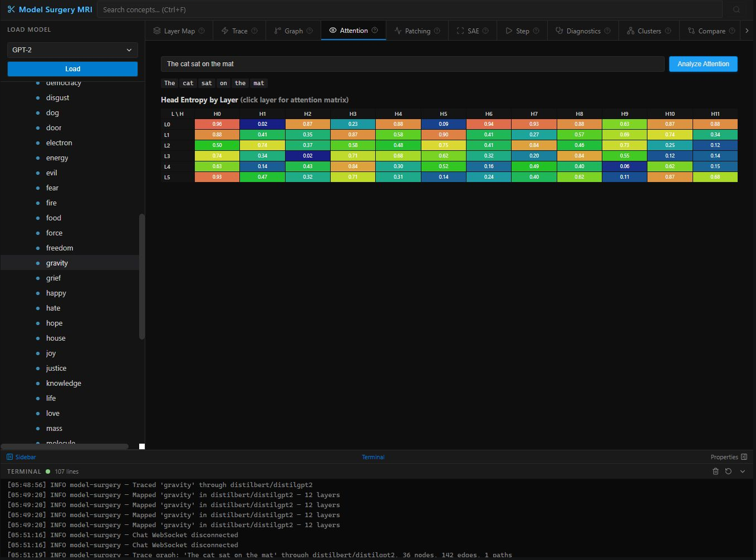Viewport: 756px width, 560px height.
Task: Click the L3 H2 dark entropy cell
Action: pos(307,156)
